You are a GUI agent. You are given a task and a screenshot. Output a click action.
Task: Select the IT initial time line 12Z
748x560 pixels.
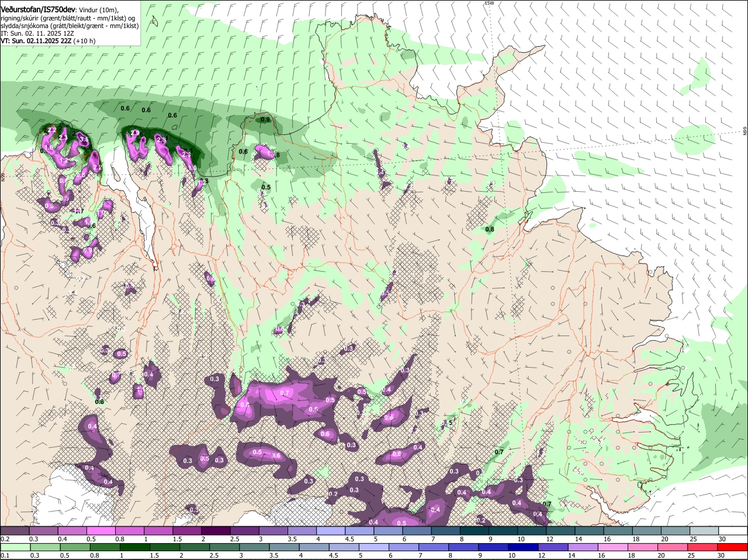[x=37, y=33]
